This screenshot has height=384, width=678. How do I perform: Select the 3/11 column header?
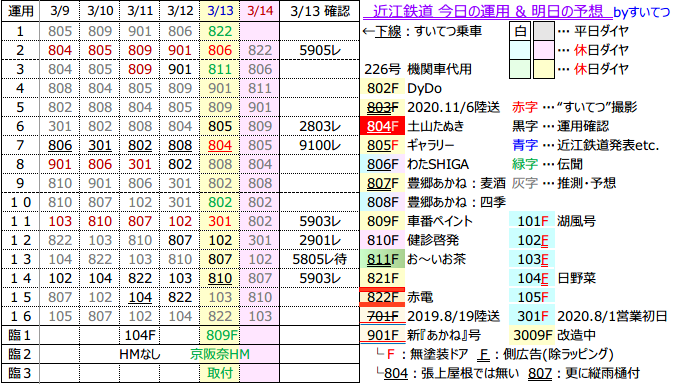click(x=140, y=11)
